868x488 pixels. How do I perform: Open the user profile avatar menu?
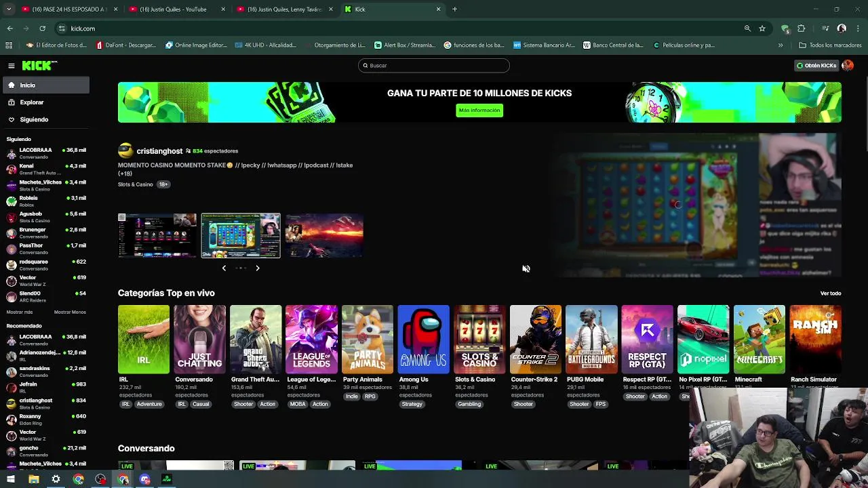pyautogui.click(x=848, y=66)
